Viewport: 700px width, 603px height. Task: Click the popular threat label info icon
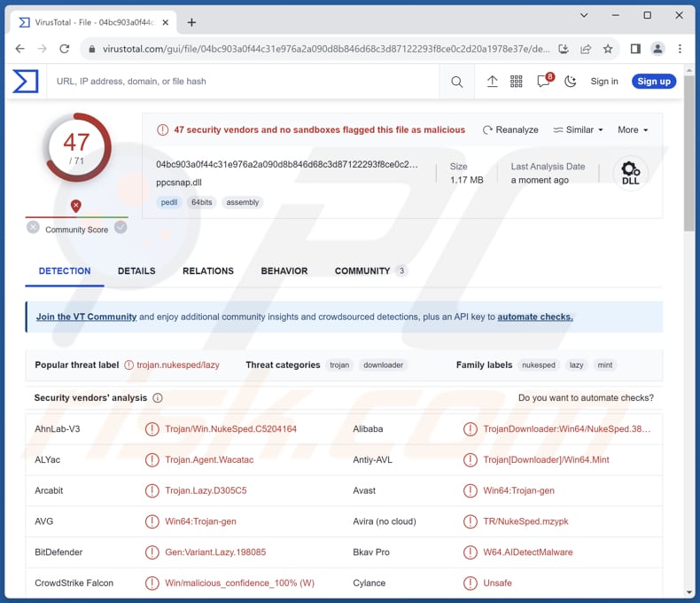tap(128, 365)
